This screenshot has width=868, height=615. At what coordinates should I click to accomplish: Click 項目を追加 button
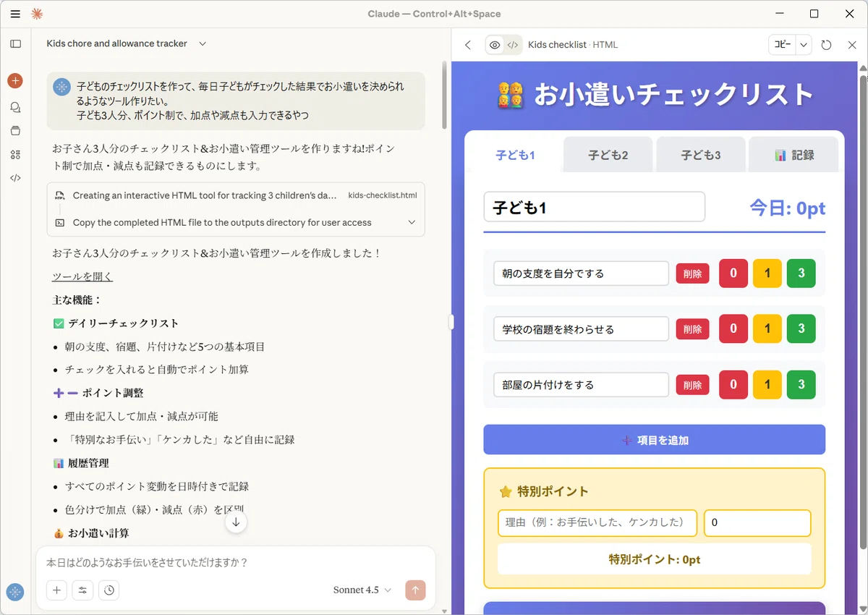(x=654, y=439)
